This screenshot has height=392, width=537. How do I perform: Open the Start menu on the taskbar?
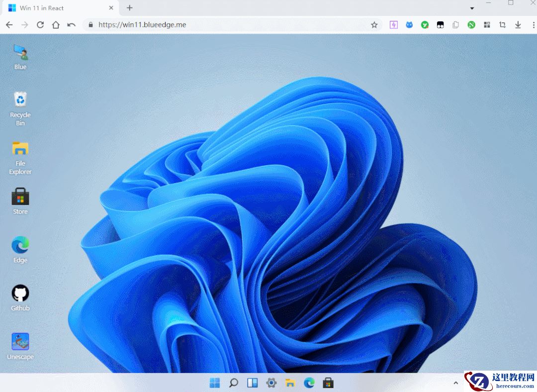point(215,383)
